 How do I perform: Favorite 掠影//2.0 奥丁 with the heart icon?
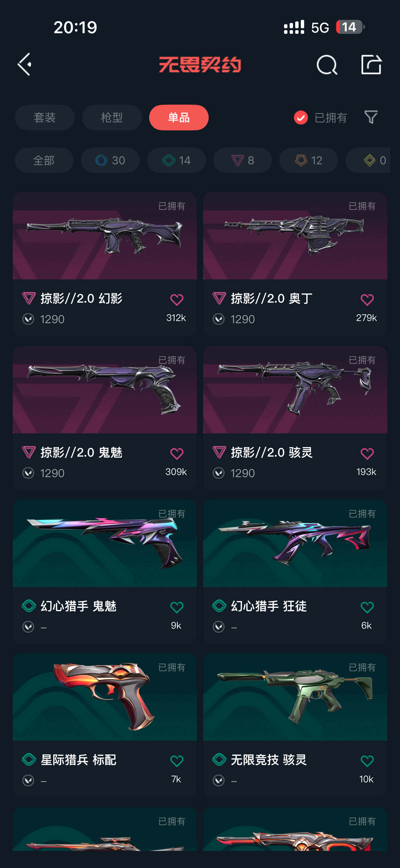point(367,300)
